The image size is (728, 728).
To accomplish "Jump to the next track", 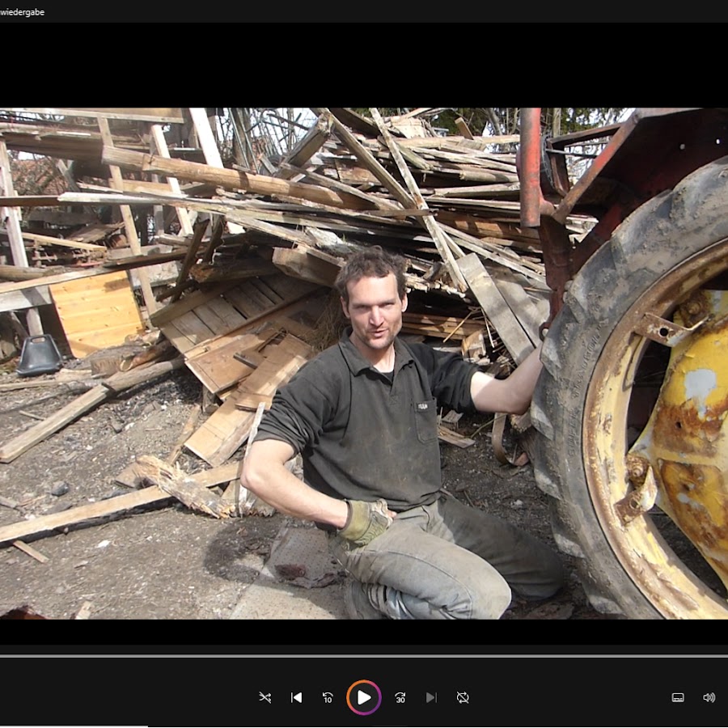I will [x=431, y=697].
